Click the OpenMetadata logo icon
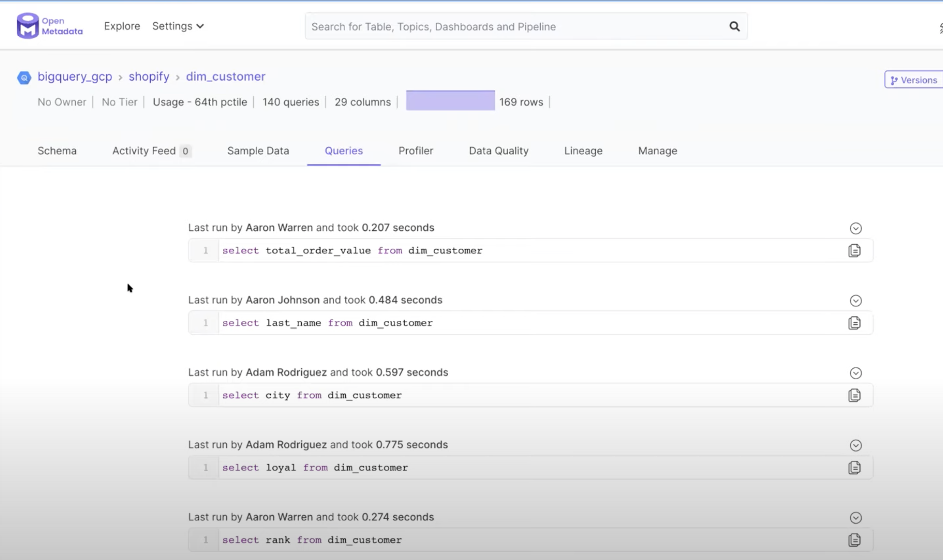This screenshot has height=560, width=943. [28, 26]
